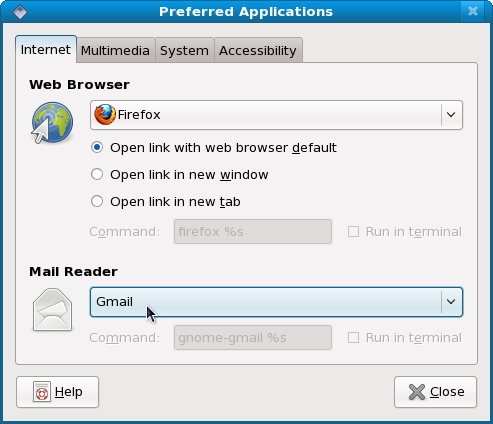Click the lifebuoy icon on the Help button
Viewport: 493px width, 424px height.
click(42, 392)
